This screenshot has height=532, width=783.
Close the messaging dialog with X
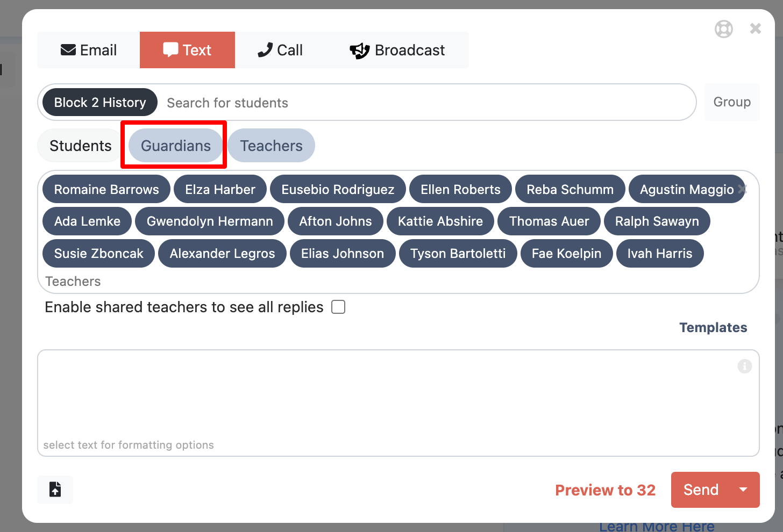tap(755, 28)
